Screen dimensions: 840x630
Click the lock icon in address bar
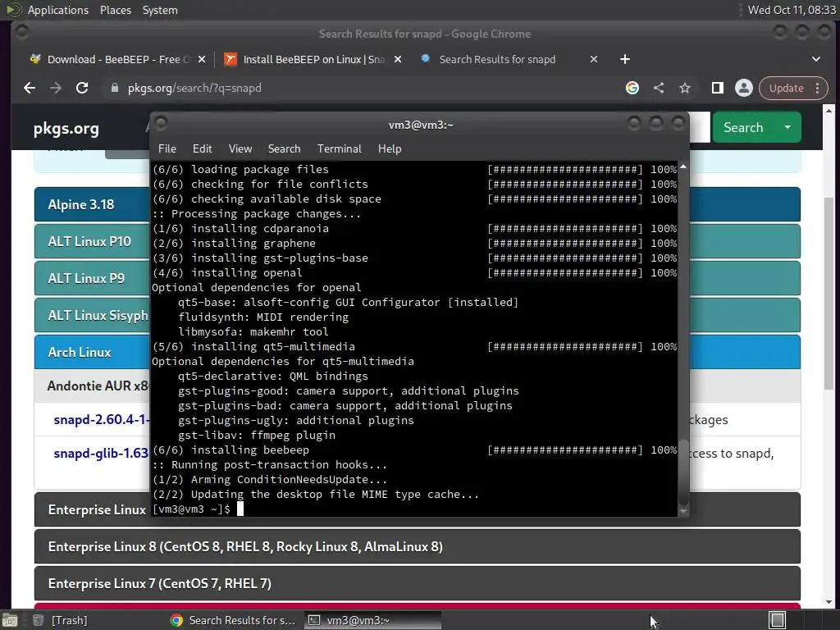(x=115, y=88)
